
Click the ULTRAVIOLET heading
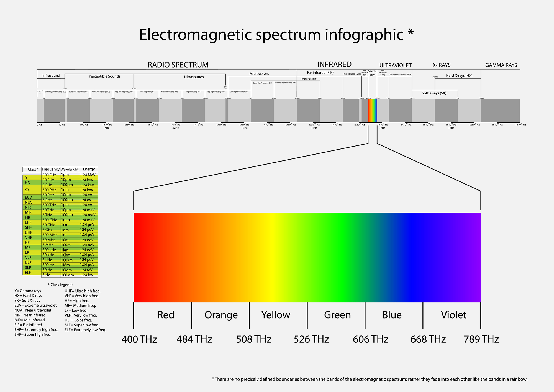395,65
